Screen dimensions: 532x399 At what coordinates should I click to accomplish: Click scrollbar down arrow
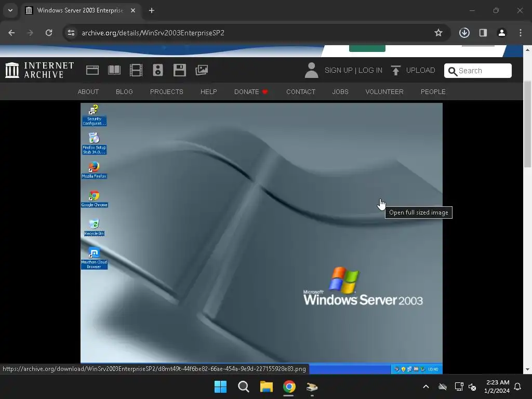click(527, 369)
